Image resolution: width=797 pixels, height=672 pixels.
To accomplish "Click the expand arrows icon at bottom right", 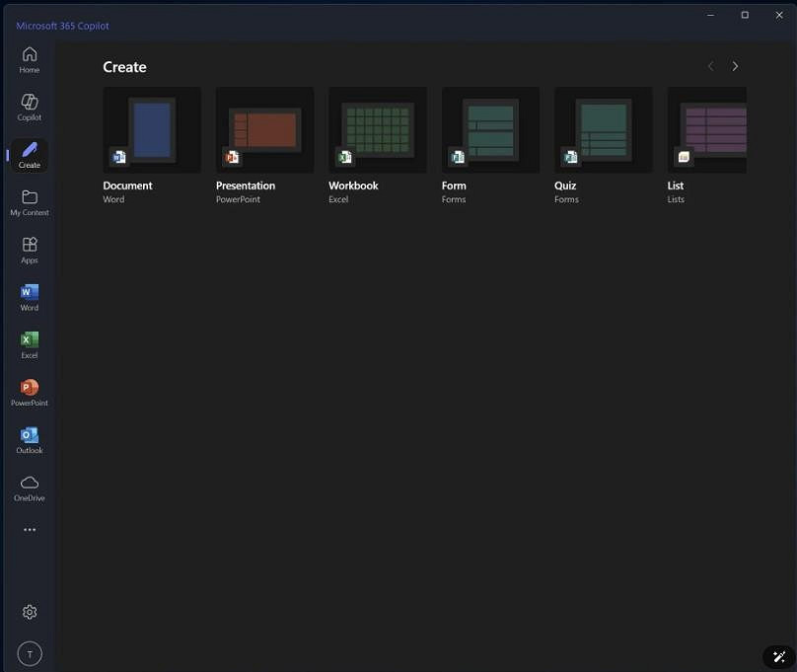I will click(778, 656).
